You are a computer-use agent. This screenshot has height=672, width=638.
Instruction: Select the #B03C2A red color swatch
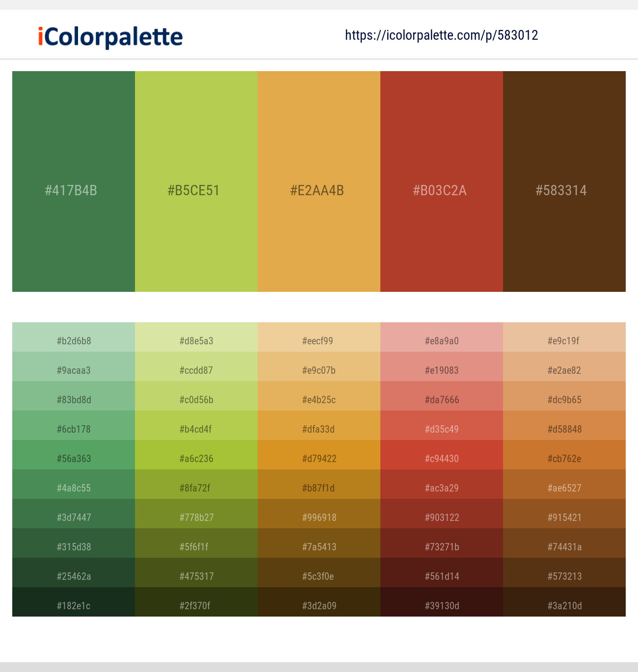click(441, 181)
